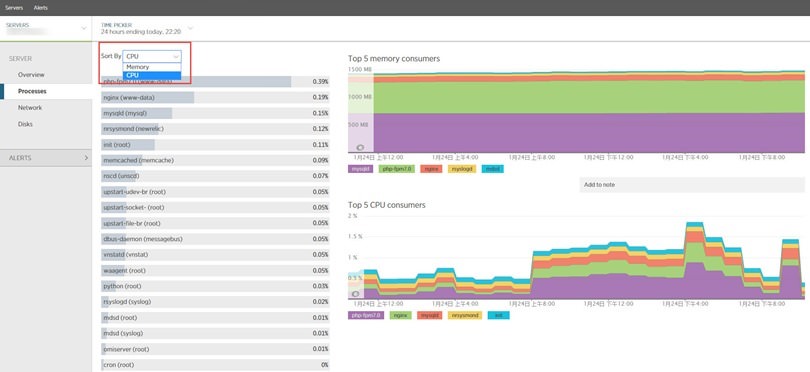Click Add to note button

coord(692,185)
